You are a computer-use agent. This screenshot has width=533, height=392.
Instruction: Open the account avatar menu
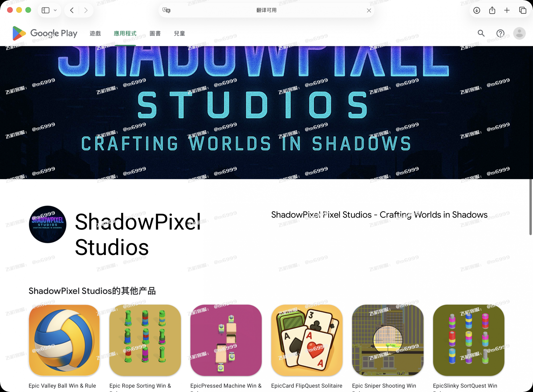click(519, 33)
